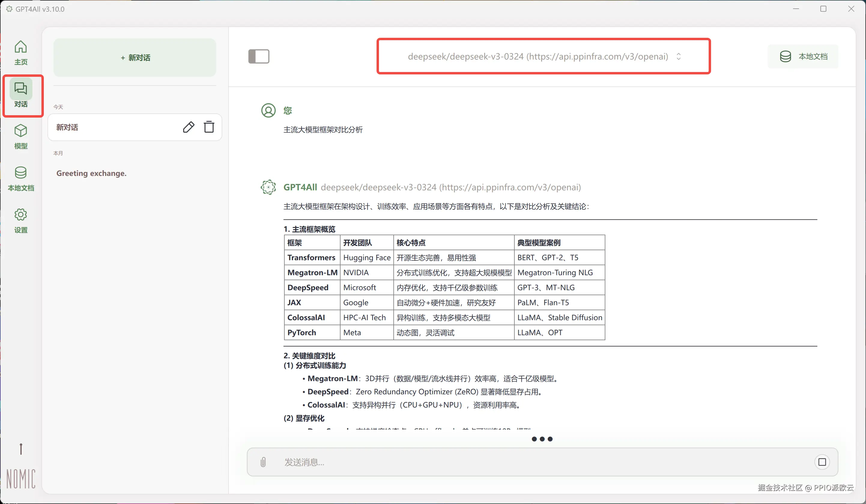
Task: Click the paperclip attachment icon
Action: (263, 462)
